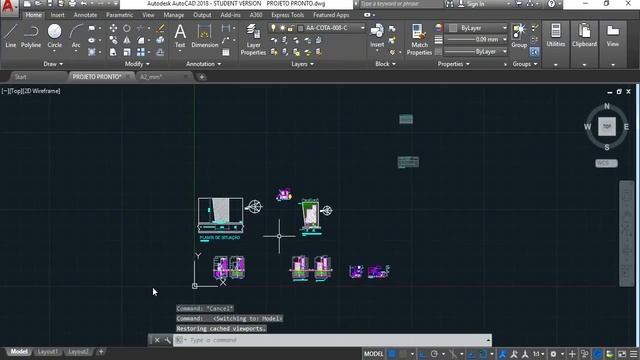Click the Array tool icon
640x360 pixels.
[x=141, y=52]
